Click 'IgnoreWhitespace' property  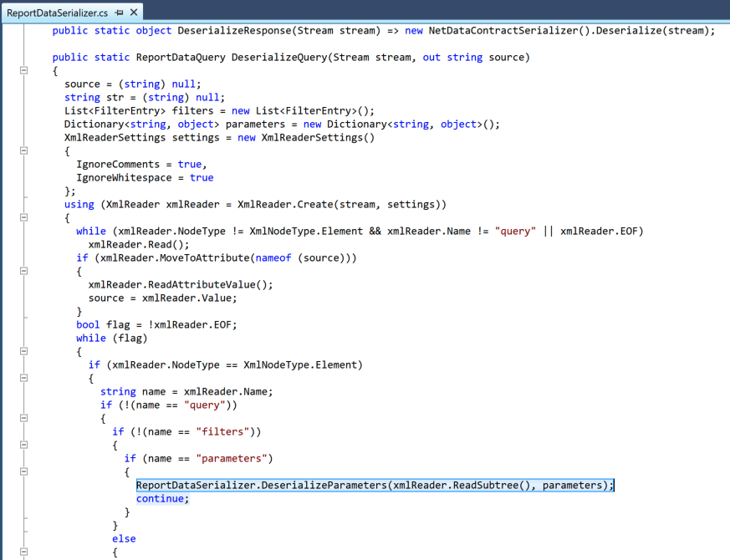click(x=124, y=178)
